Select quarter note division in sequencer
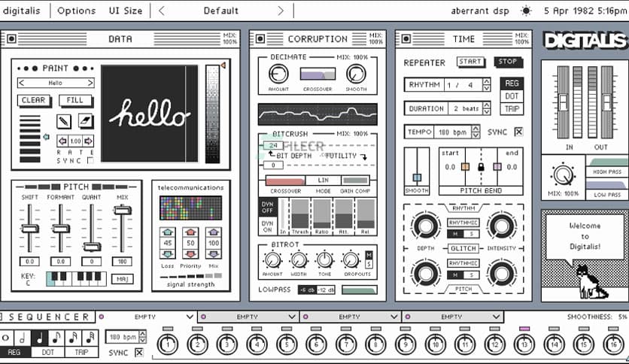629x364 pixels. point(40,338)
